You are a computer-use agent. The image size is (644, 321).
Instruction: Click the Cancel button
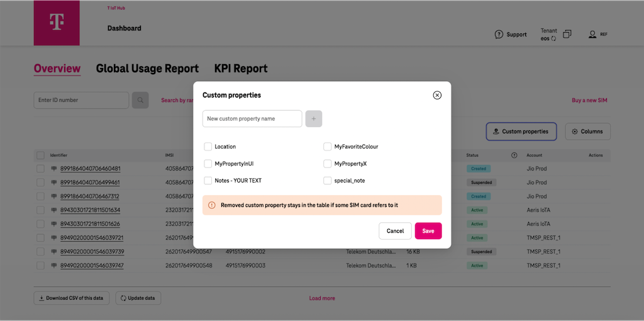(395, 231)
